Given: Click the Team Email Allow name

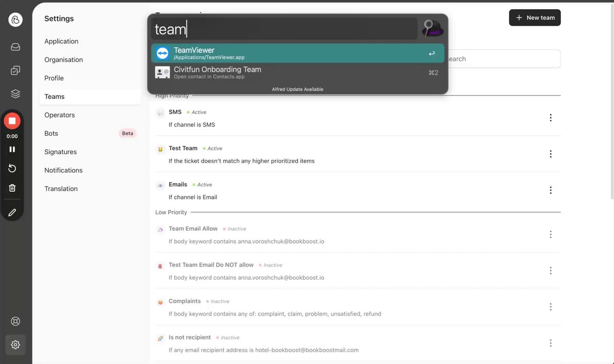Looking at the screenshot, I should pyautogui.click(x=193, y=228).
